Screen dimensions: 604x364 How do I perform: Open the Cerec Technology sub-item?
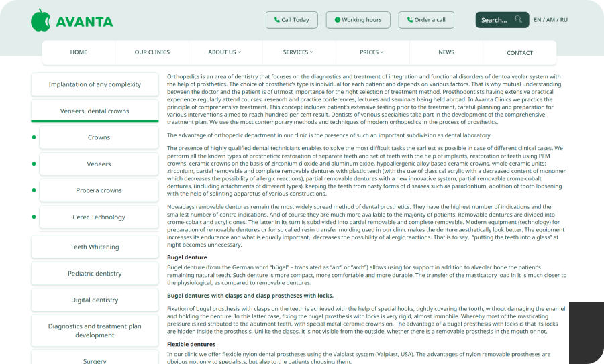[99, 217]
